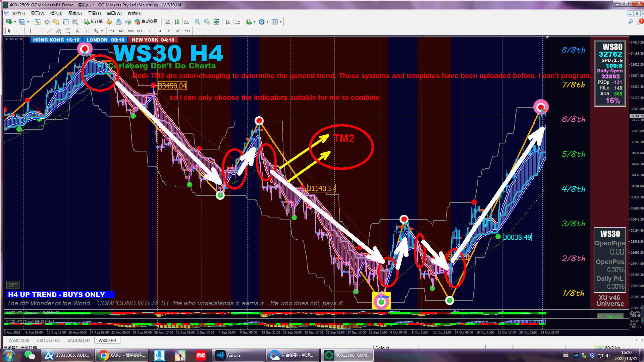The height and width of the screenshot is (362, 644).
Task: Click the 新订单 new order button
Action: click(94, 21)
